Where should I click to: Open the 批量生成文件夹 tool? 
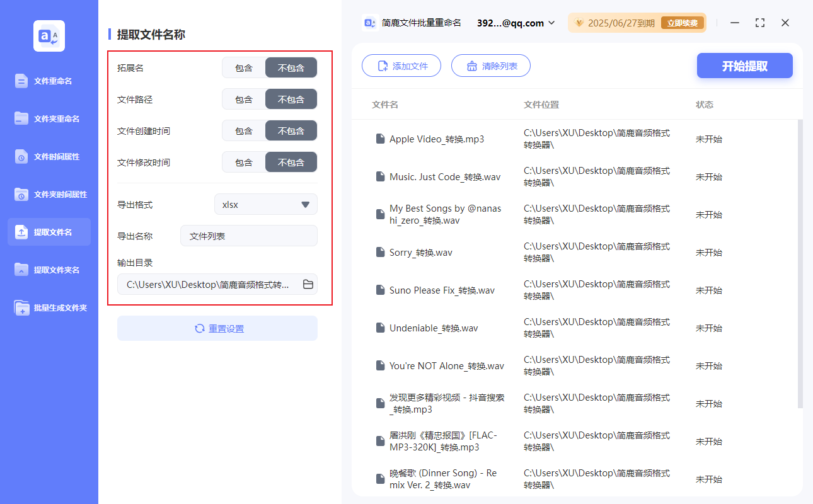49,307
